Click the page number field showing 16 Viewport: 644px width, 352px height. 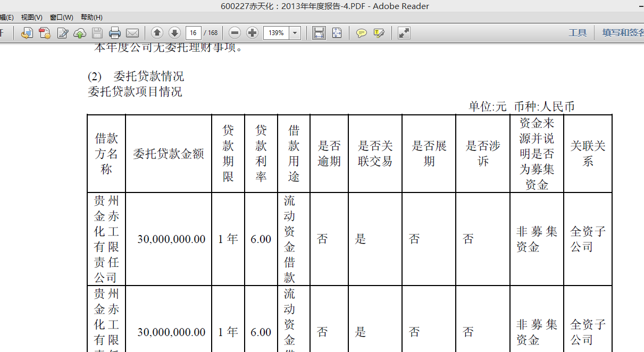(193, 33)
